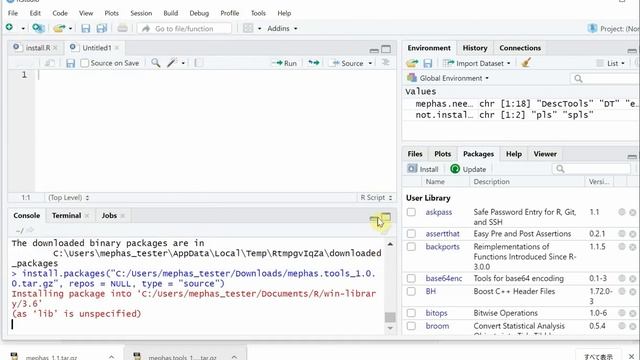The width and height of the screenshot is (640, 360).
Task: Open an existing file with folder icon
Action: tap(59, 28)
